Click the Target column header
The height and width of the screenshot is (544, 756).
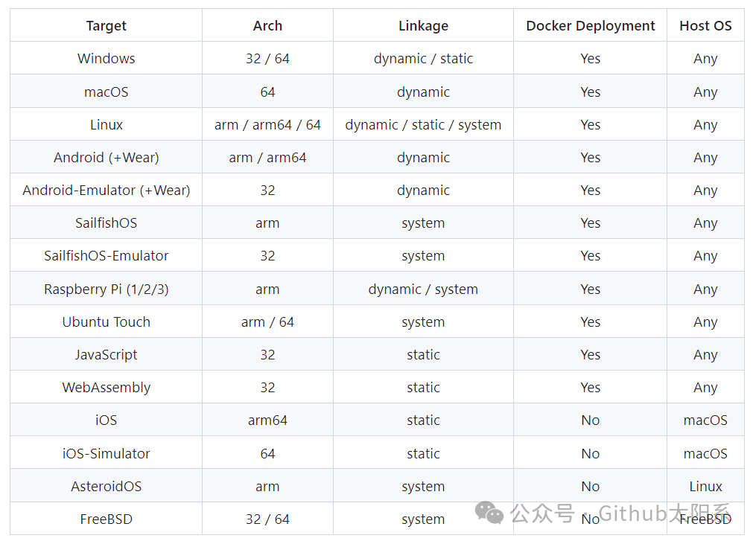[107, 26]
